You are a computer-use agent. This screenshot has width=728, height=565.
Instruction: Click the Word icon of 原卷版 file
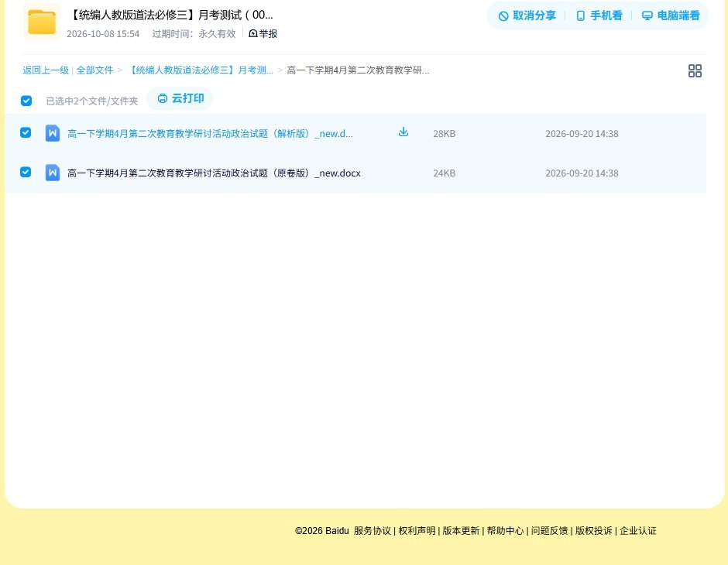click(53, 173)
